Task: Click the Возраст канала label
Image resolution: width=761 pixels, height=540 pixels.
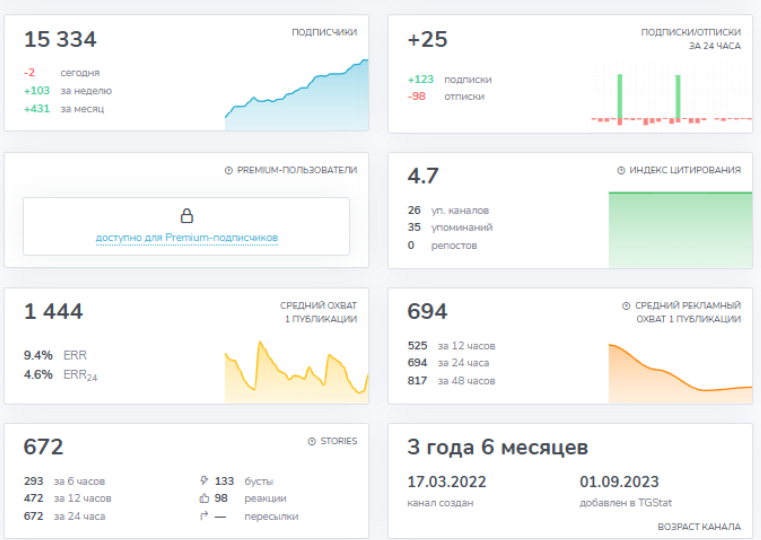Action: (x=699, y=526)
